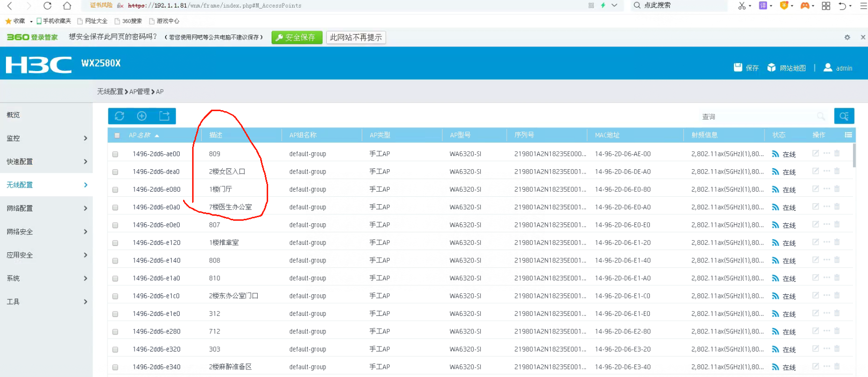Expand the 监控 sidebar menu arrow
Viewport: 868px width, 377px height.
point(86,138)
